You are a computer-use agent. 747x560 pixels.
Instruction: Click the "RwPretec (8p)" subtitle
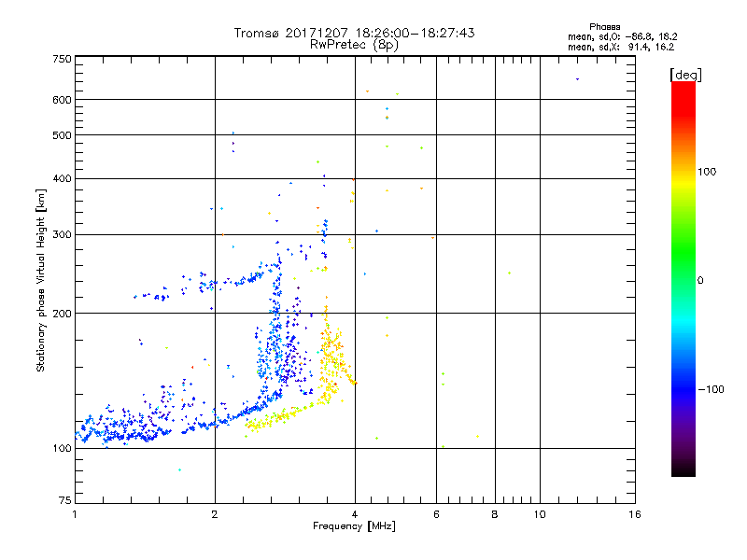click(x=354, y=45)
